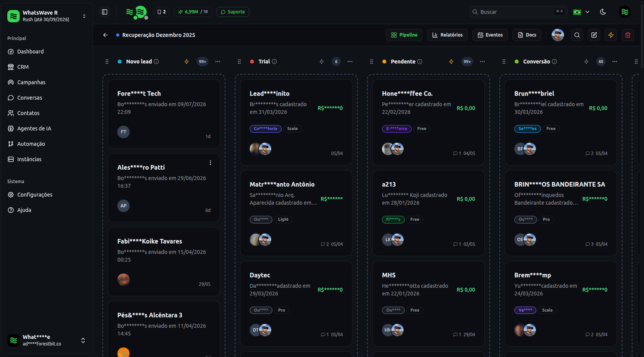Open Ajuda help page
644x357 pixels.
click(46, 210)
